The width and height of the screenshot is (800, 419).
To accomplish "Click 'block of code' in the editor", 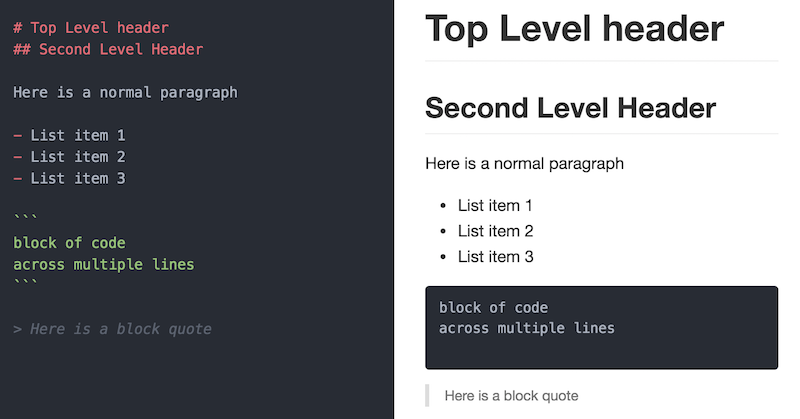I will [69, 243].
